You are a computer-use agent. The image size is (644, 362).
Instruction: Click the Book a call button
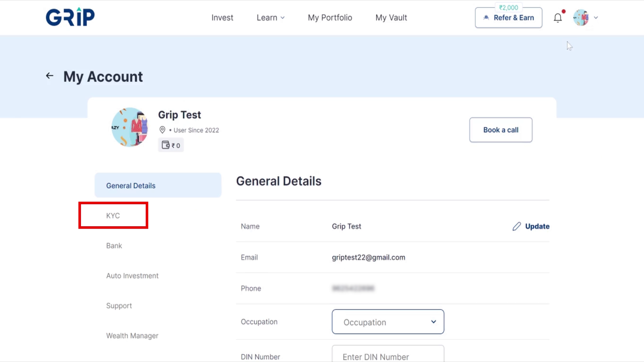click(501, 130)
